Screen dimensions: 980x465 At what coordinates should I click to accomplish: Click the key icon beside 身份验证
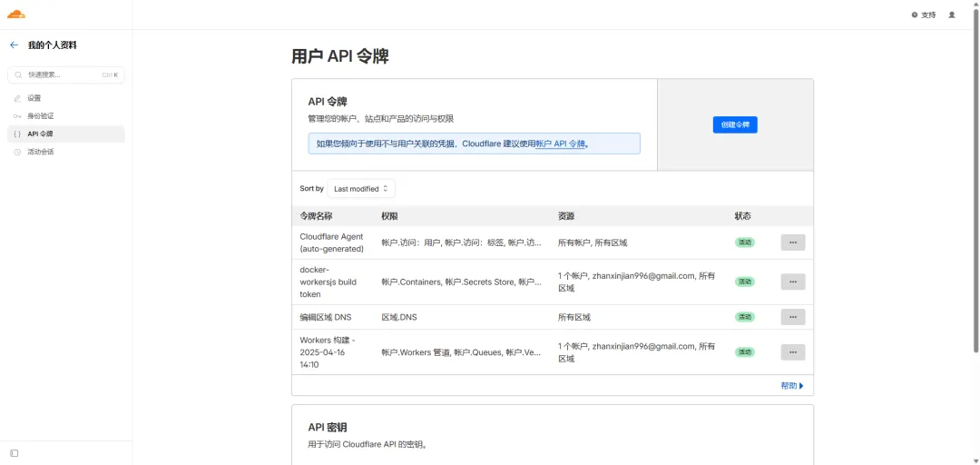coord(17,116)
